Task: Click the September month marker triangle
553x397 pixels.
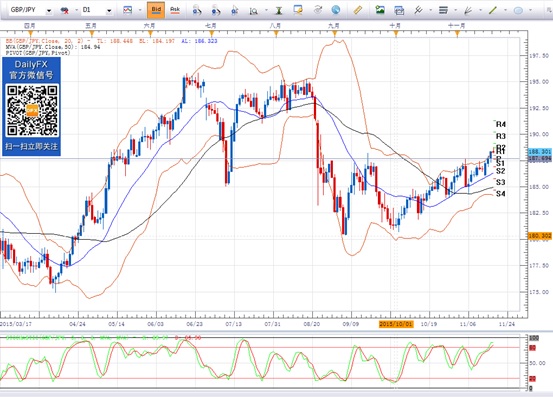Action: click(x=334, y=34)
